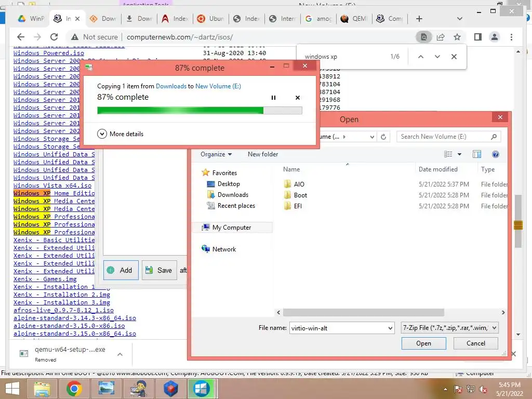Open Chrome profile avatar
Viewport: 532px width, 399px height.
point(495,37)
